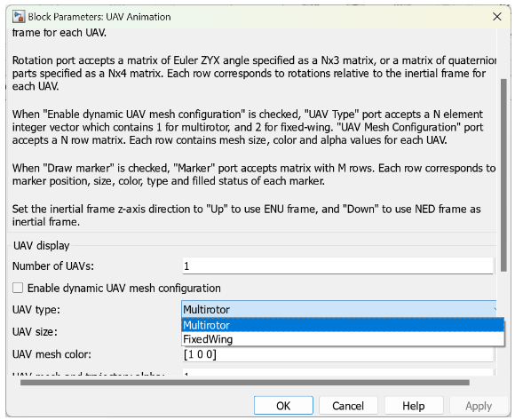Click the mesh and trajectory alpha field
This screenshot has width=515, height=420.
click(337, 373)
